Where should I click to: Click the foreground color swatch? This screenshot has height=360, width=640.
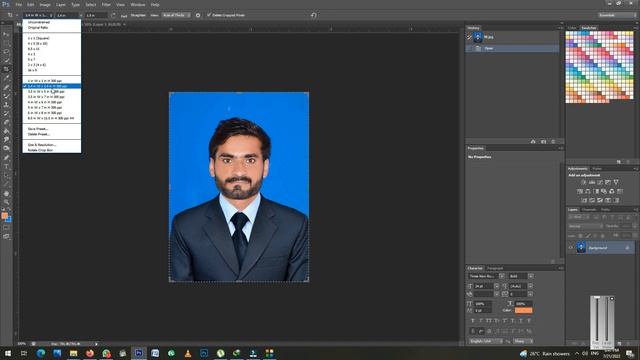click(4, 216)
